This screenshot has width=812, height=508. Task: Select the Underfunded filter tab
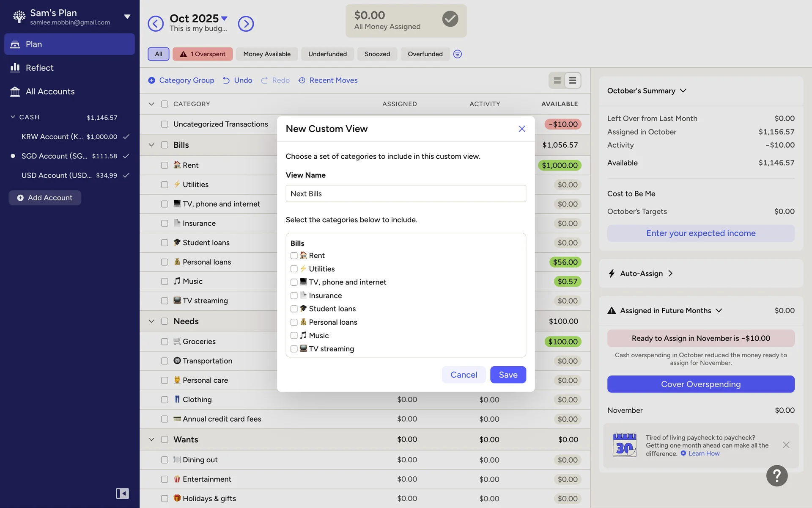[327, 54]
